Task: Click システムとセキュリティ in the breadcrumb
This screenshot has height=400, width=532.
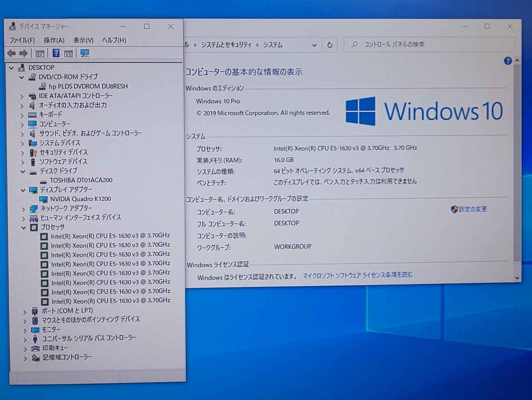Action: click(x=226, y=45)
